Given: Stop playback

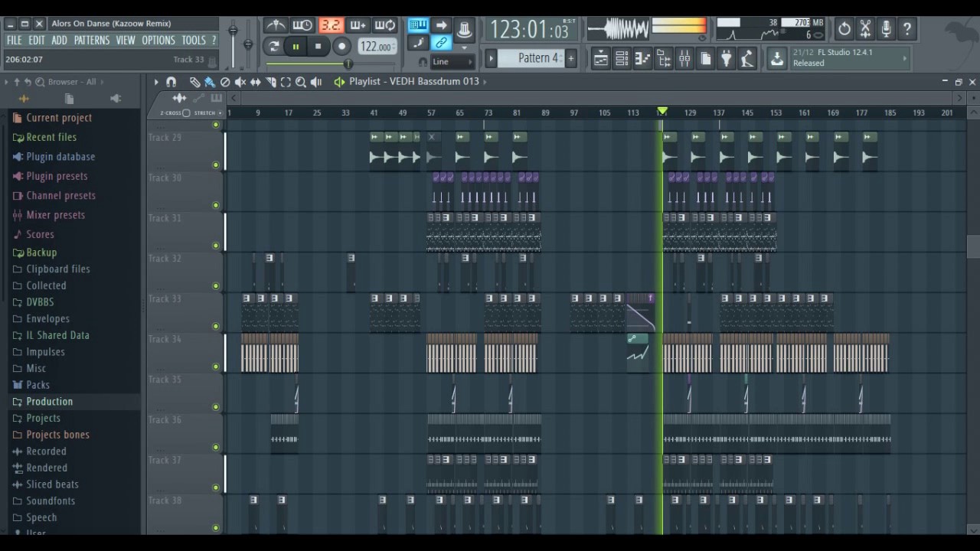Looking at the screenshot, I should click(x=318, y=47).
